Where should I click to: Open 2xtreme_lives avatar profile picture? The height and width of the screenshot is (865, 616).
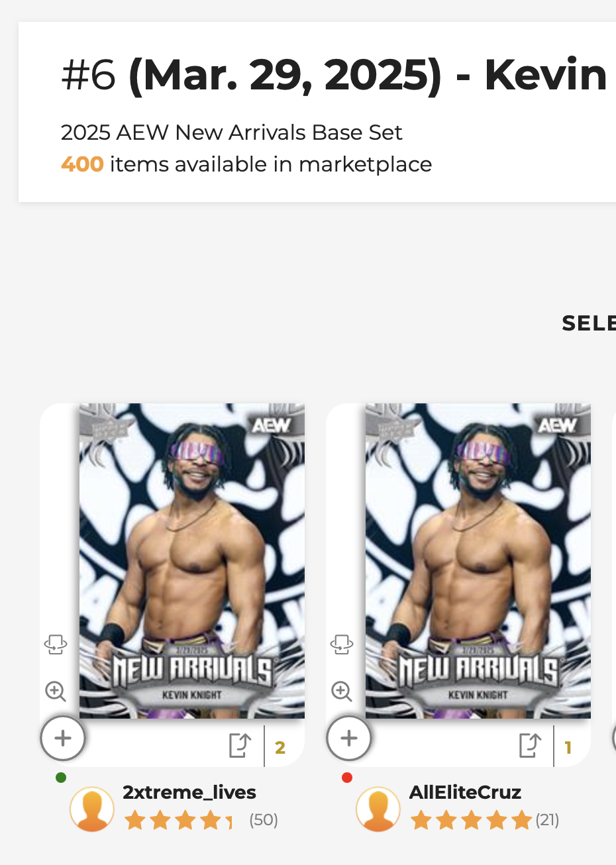click(x=92, y=809)
